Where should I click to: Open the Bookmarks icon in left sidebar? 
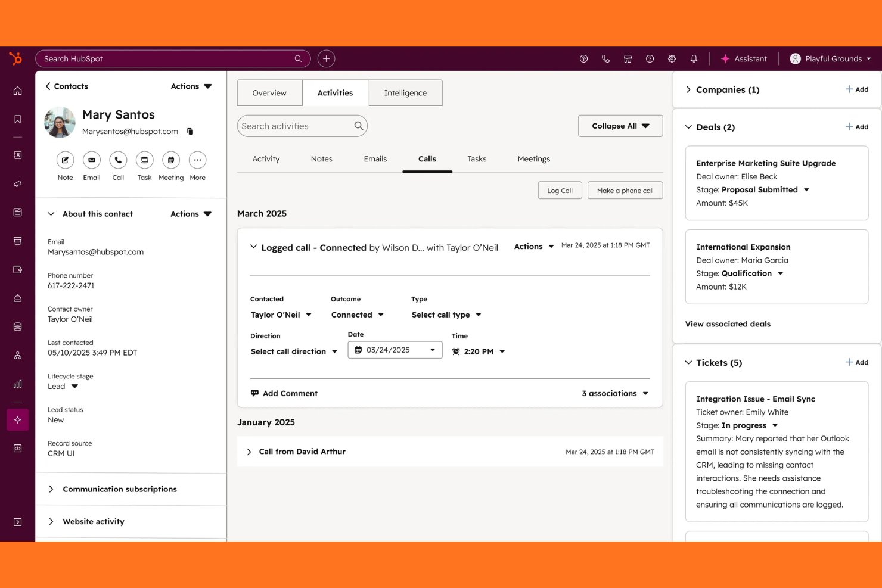pos(17,119)
